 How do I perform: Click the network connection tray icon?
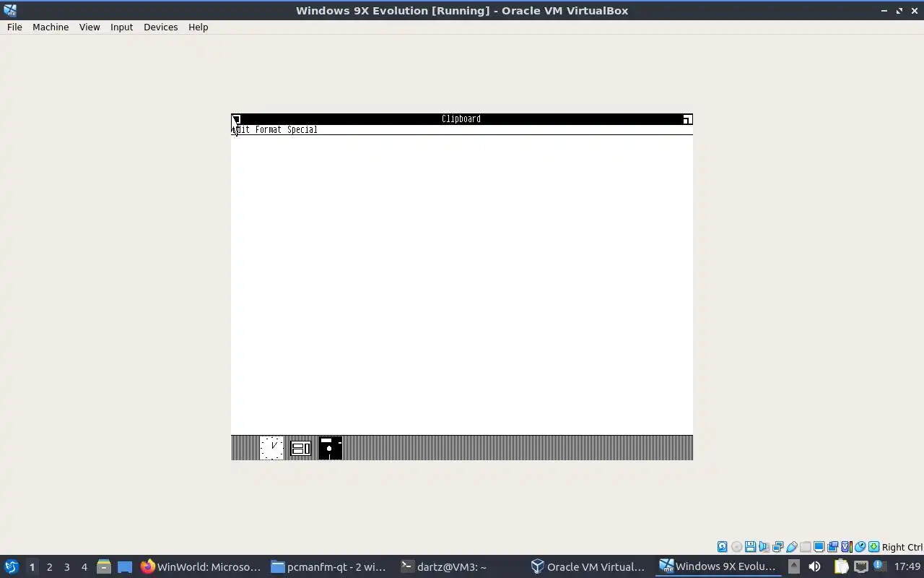(x=861, y=566)
